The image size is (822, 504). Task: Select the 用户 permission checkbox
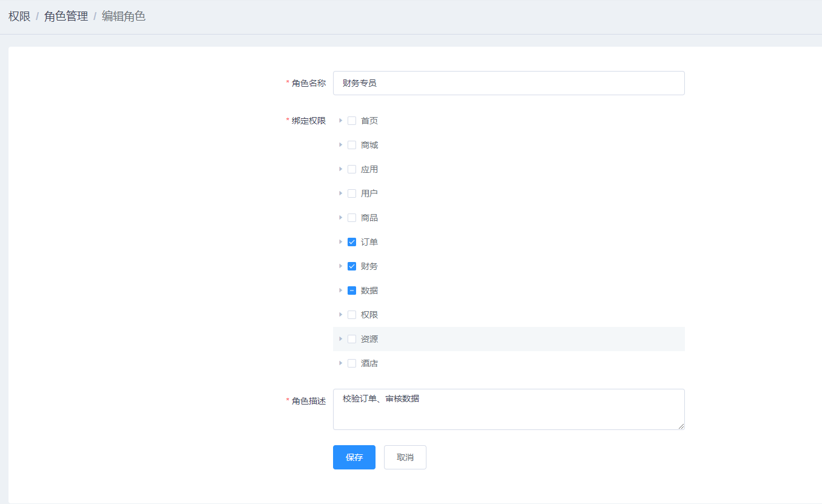click(x=352, y=193)
